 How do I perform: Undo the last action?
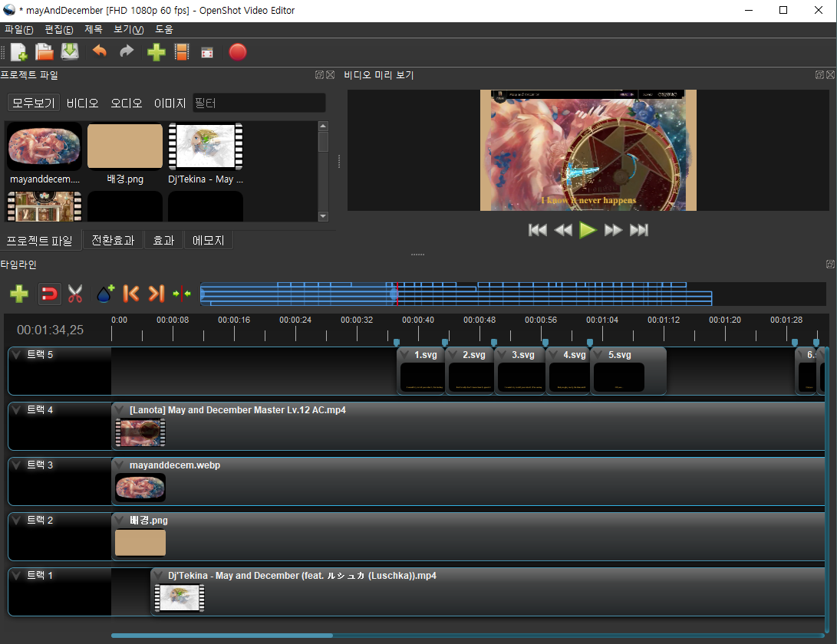(x=100, y=51)
